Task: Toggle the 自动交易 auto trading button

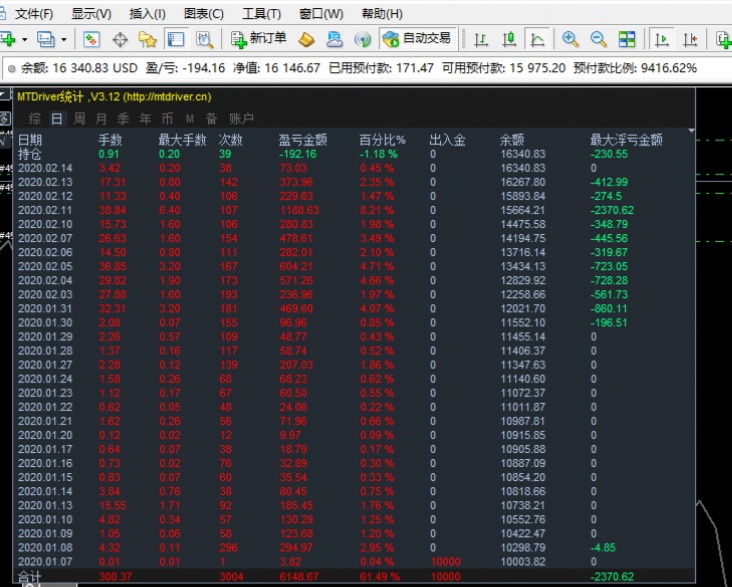Action: pos(417,39)
